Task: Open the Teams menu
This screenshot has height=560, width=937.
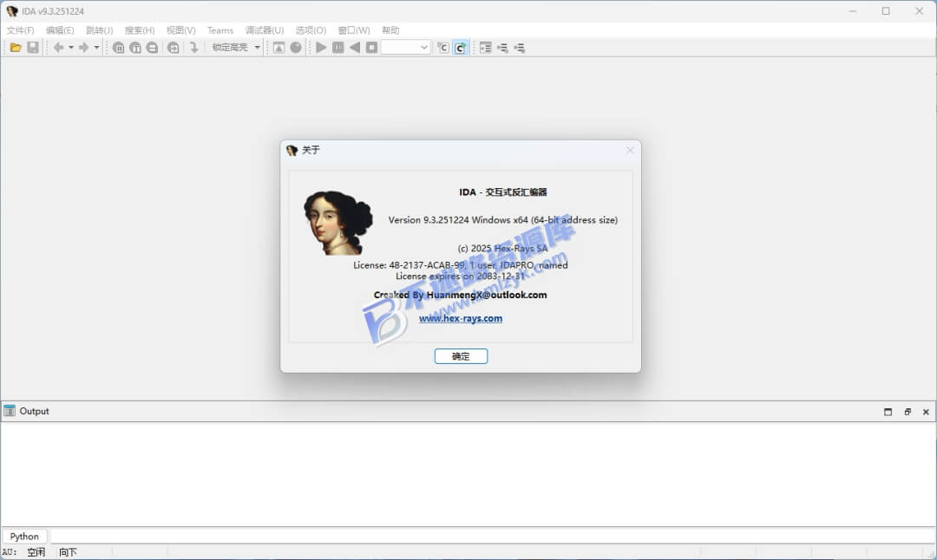Action: (x=220, y=30)
